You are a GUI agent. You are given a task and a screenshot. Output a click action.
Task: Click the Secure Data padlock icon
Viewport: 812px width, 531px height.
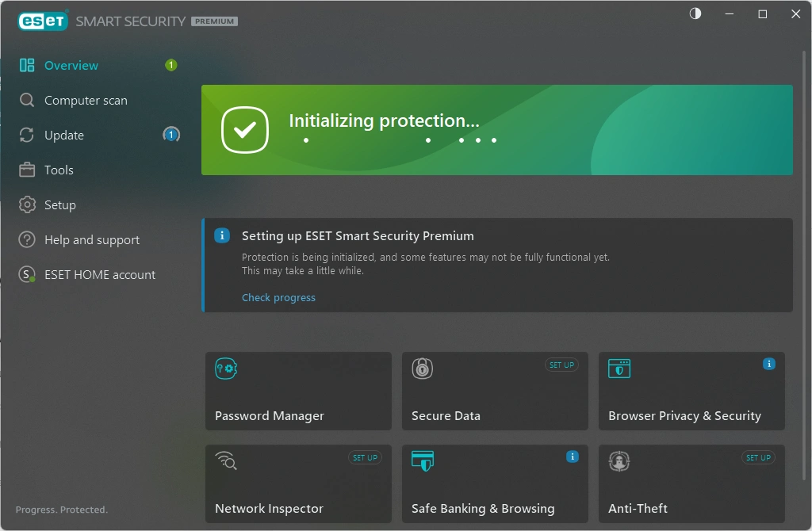coord(421,369)
